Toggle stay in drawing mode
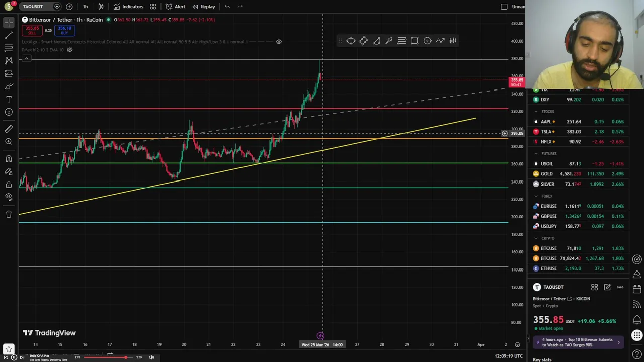644x362 pixels. tap(9, 171)
